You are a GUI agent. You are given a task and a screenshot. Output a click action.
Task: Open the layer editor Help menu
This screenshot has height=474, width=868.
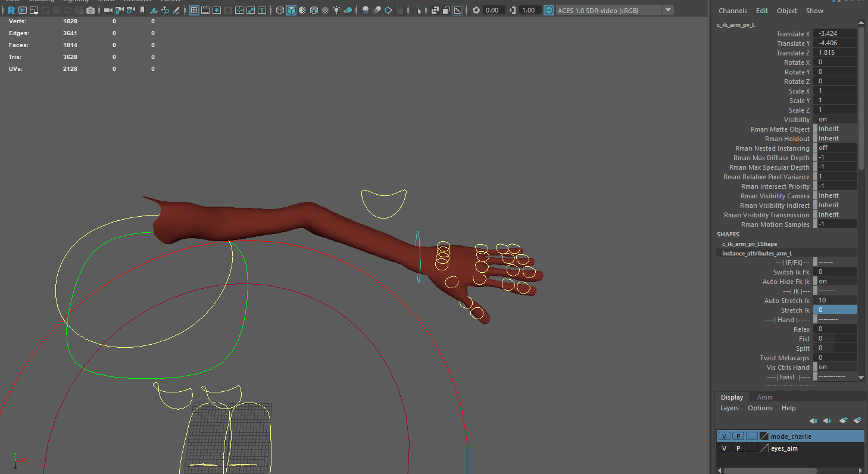[x=789, y=408]
